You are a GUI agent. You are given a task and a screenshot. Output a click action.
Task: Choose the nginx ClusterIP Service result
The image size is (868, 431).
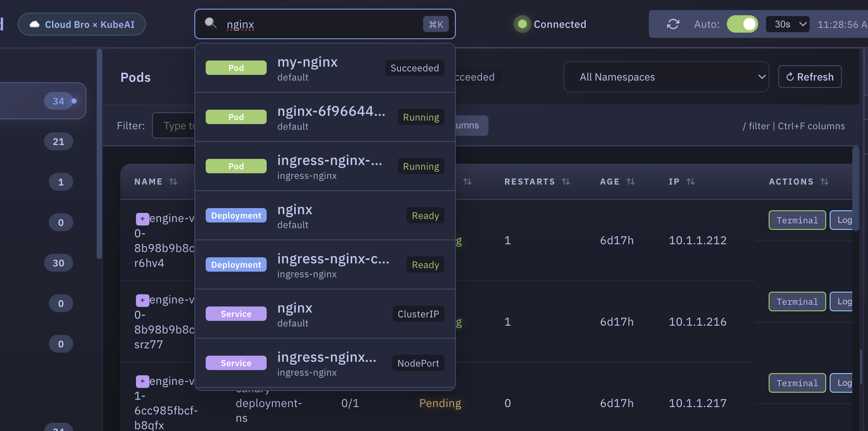pyautogui.click(x=325, y=314)
